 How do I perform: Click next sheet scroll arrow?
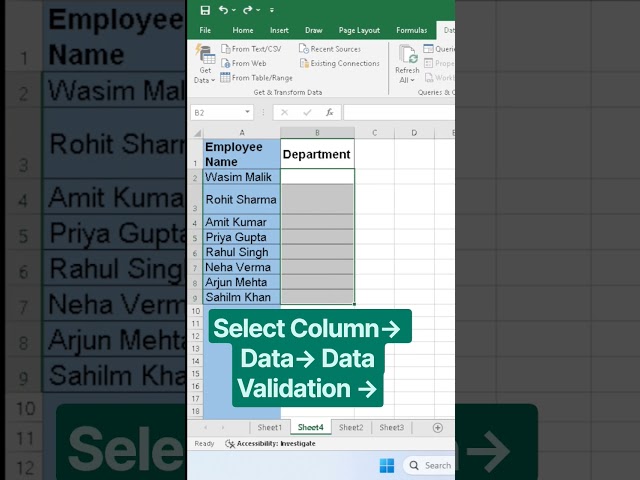[x=223, y=427]
